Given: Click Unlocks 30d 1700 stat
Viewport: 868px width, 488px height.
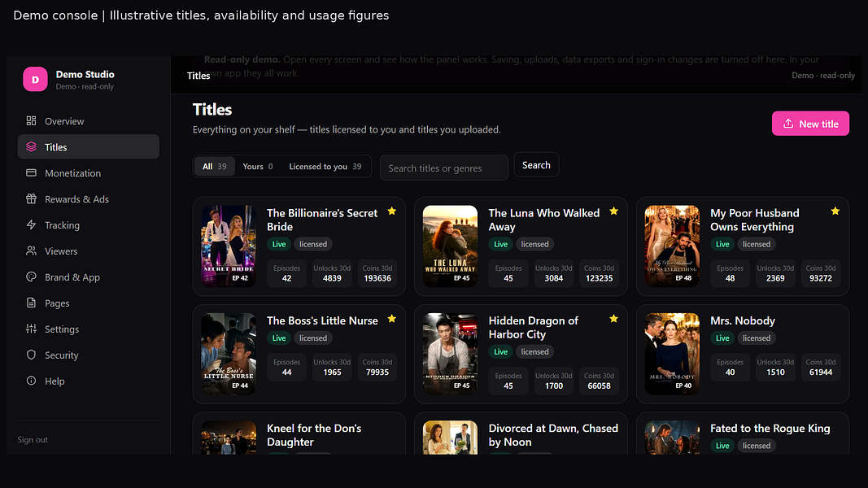Looking at the screenshot, I should tap(553, 381).
